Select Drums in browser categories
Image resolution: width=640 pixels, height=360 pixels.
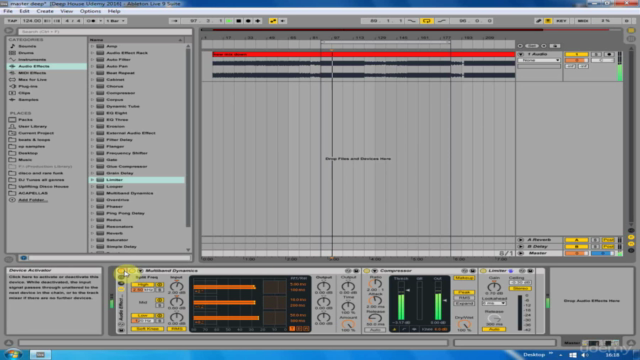point(26,53)
